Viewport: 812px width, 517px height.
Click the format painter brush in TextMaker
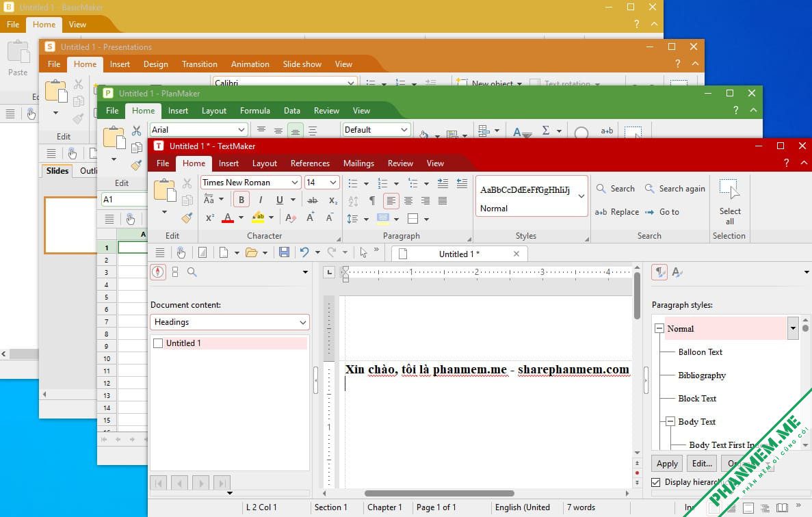click(x=187, y=218)
